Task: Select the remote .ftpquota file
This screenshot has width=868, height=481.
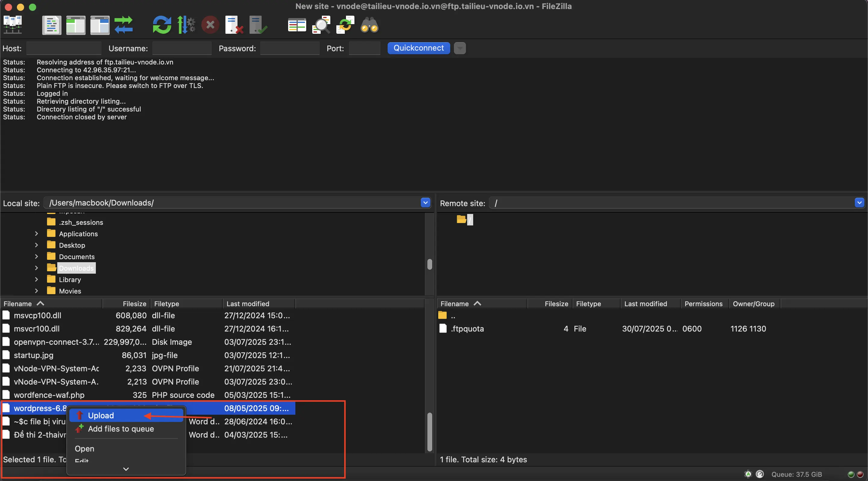Action: [609, 329]
